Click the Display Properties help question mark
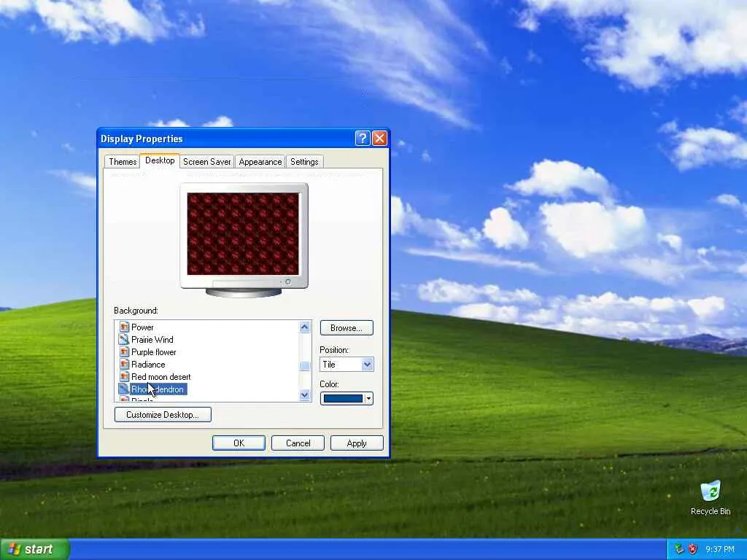 tap(363, 139)
